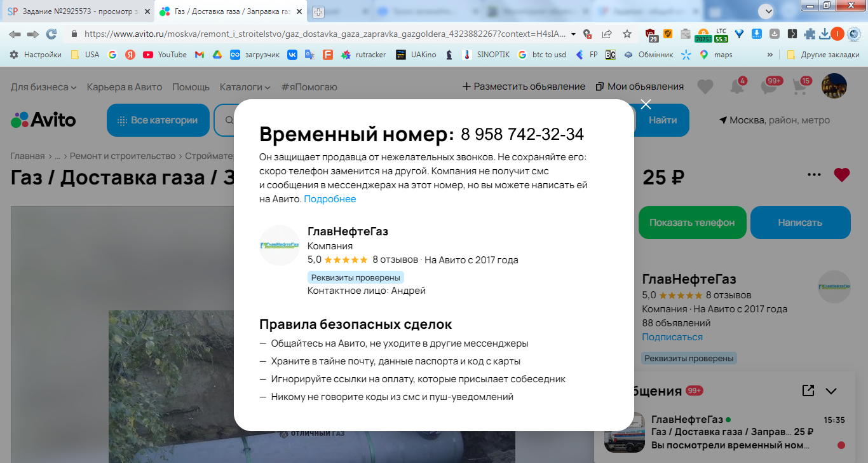Open the Extensions puzzle icon
The image size is (868, 463).
810,34
